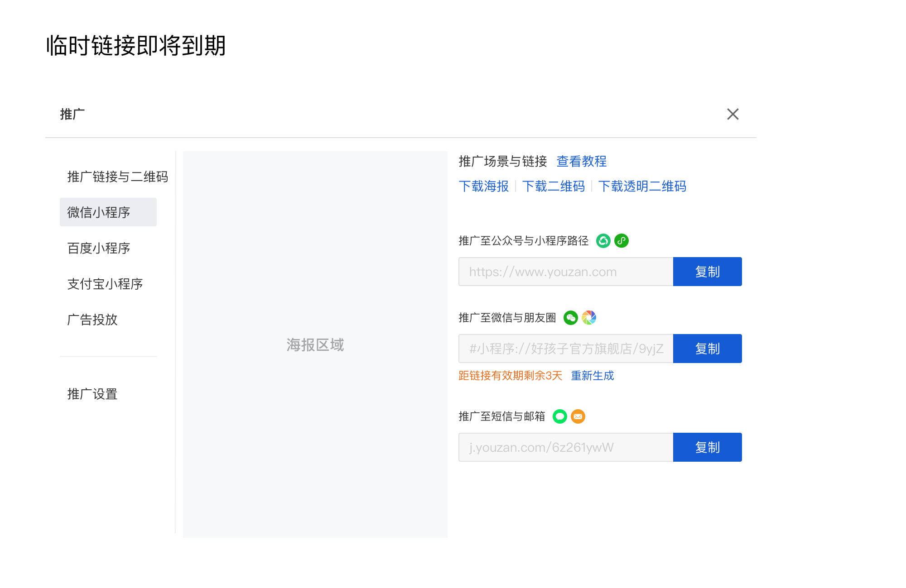The height and width of the screenshot is (588, 906).
Task: Click the colorful Moments icon
Action: point(589,318)
